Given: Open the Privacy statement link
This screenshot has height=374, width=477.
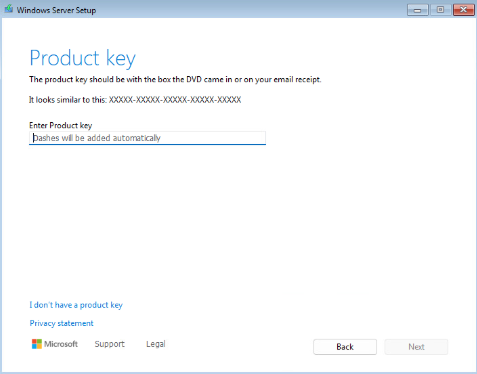Looking at the screenshot, I should click(x=62, y=323).
